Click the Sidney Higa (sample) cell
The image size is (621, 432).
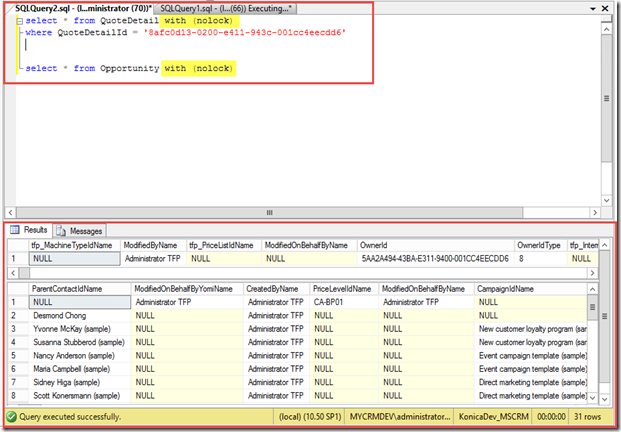pos(80,382)
